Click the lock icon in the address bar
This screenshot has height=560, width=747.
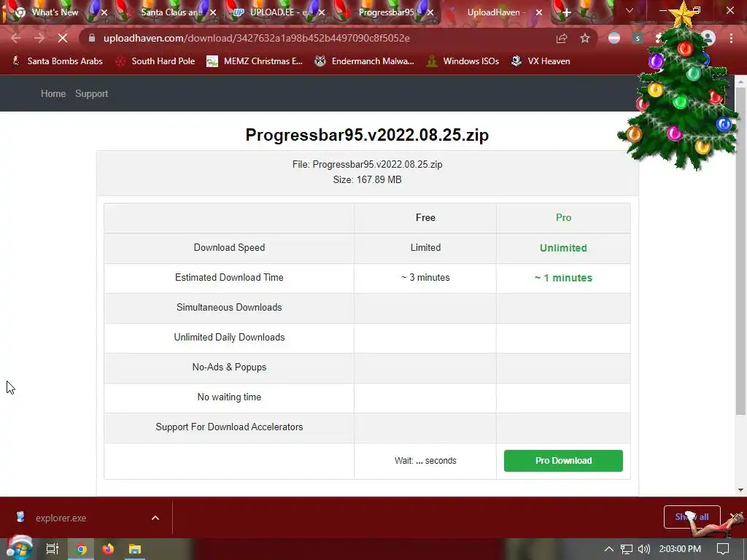[x=92, y=38]
